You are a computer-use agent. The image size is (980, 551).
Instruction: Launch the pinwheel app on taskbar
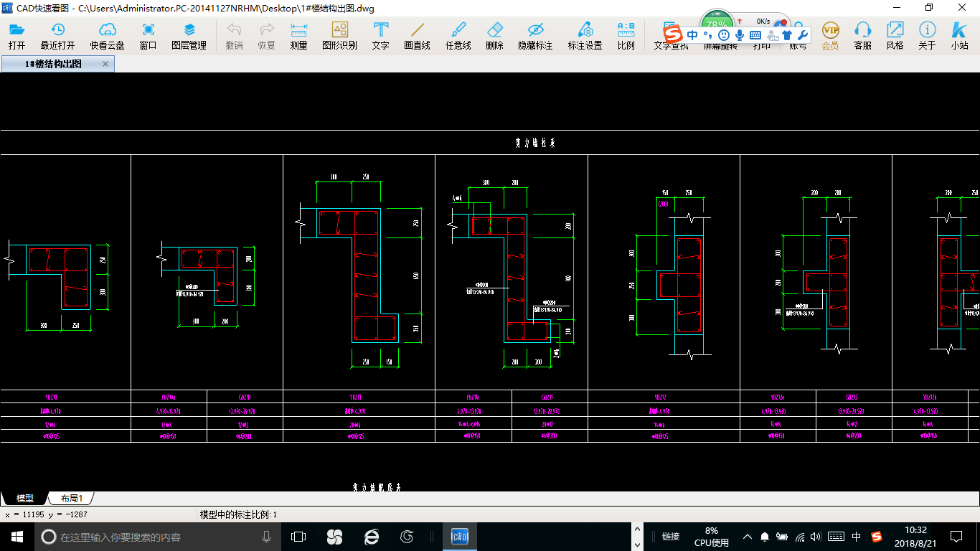334,537
